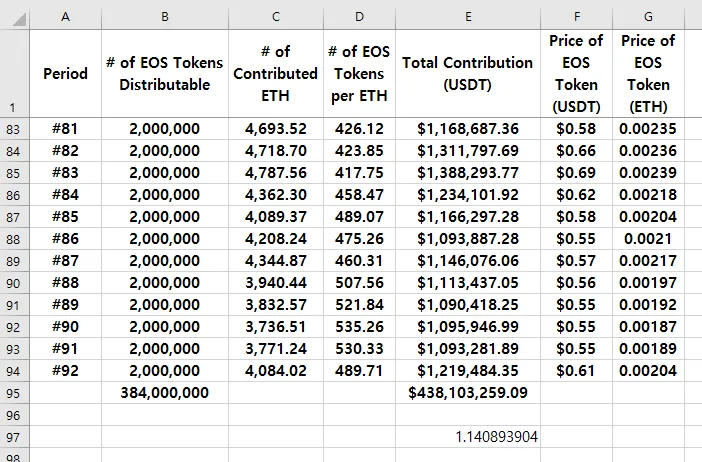Select cell with 521.84

pyautogui.click(x=360, y=305)
